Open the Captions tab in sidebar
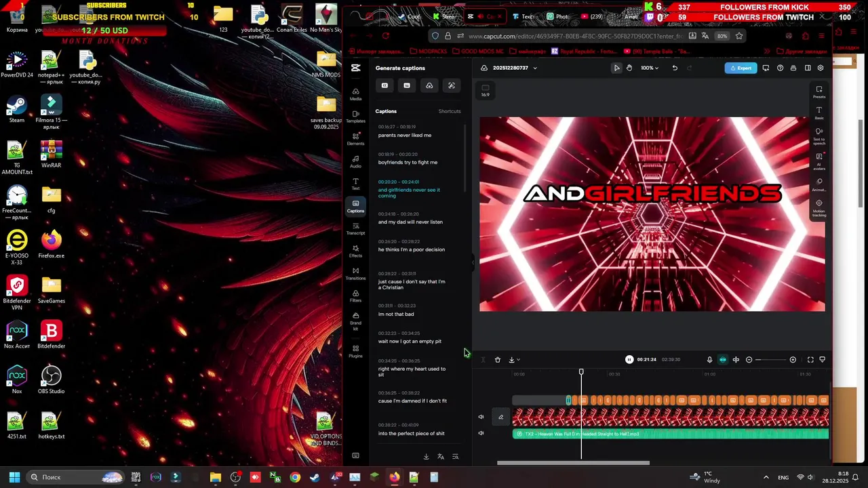868x488 pixels. 355,206
